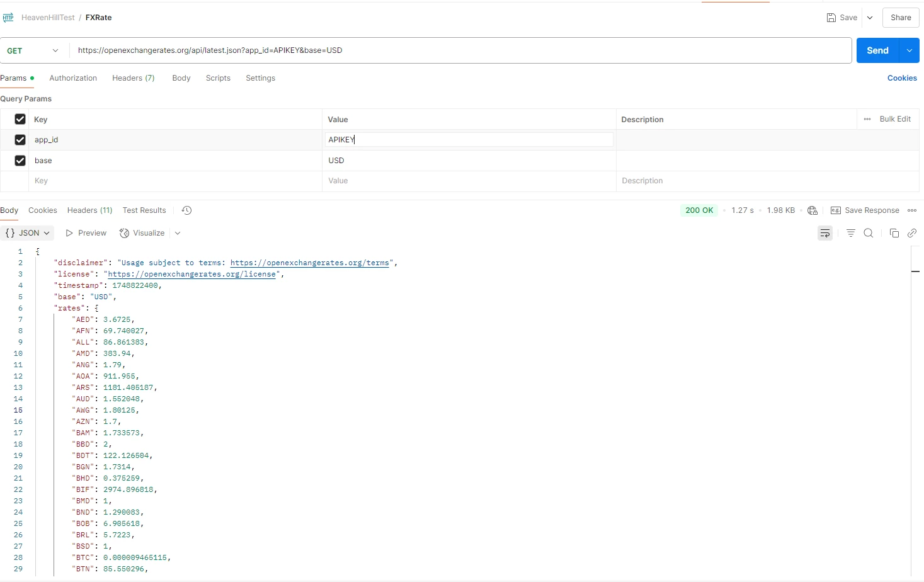Click the app_id key cell

coord(175,140)
